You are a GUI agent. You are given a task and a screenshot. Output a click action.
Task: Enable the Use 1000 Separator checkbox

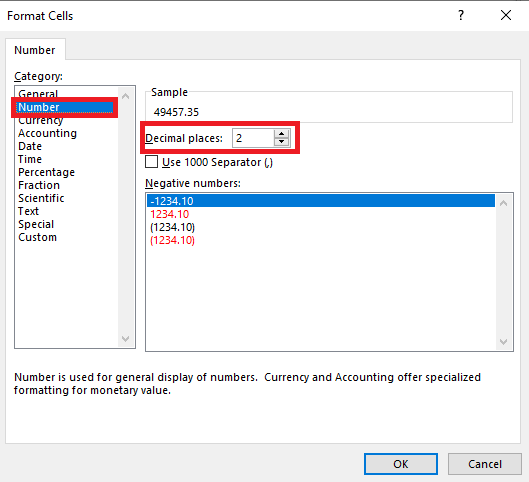151,162
